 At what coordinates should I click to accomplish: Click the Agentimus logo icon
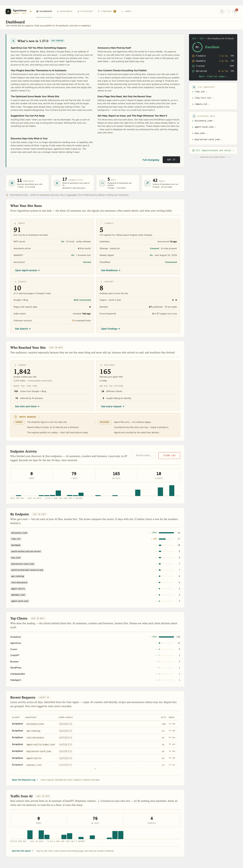8,11
